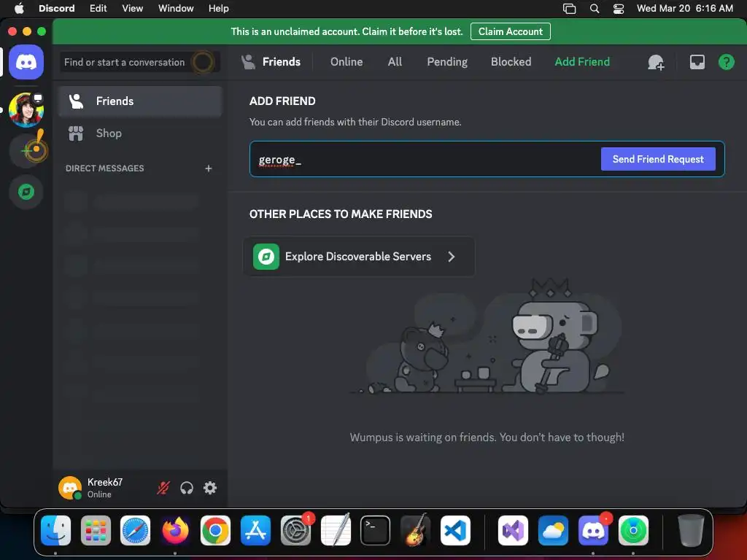
Task: Open Terminal from the Dock
Action: tap(376, 530)
